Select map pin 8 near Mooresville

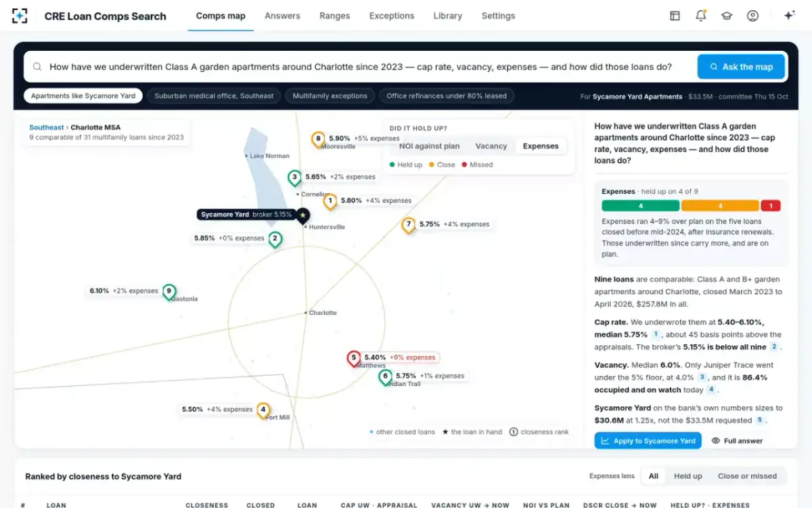[318, 140]
